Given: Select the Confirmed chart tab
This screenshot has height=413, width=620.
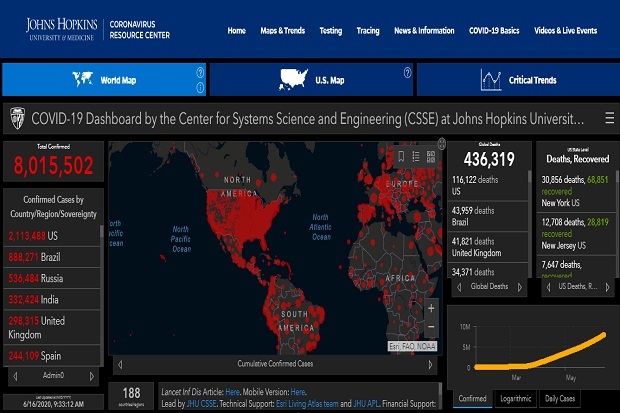Looking at the screenshot, I should click(x=472, y=399).
